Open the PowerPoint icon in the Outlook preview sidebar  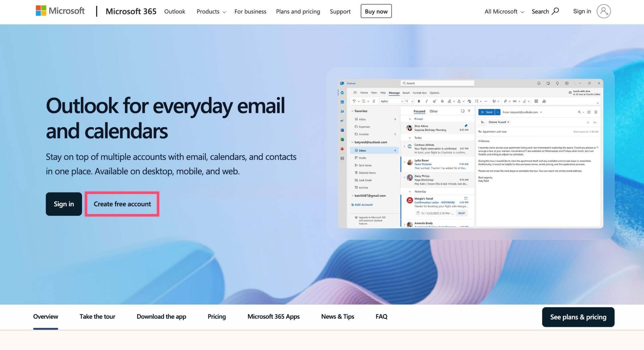[342, 149]
